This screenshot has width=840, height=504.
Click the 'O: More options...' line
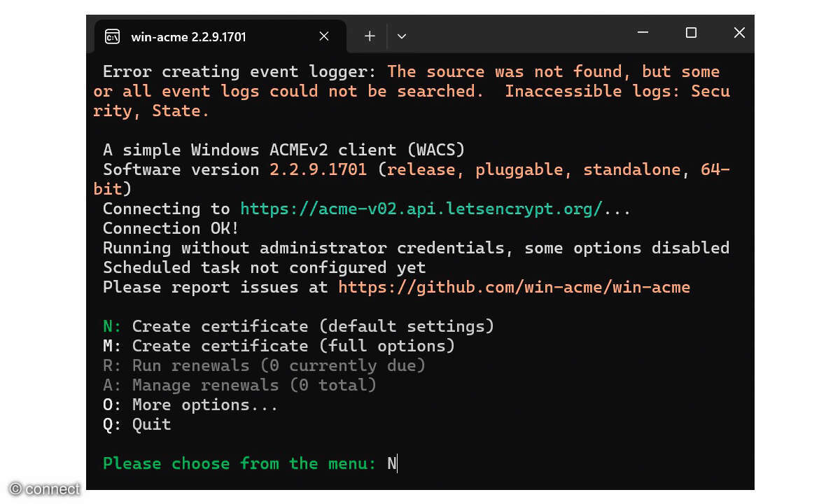pos(190,405)
